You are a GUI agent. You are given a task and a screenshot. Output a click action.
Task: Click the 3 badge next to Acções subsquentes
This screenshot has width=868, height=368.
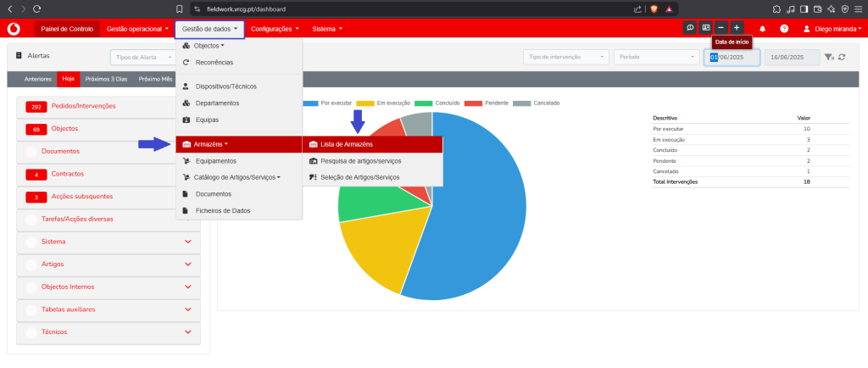36,197
